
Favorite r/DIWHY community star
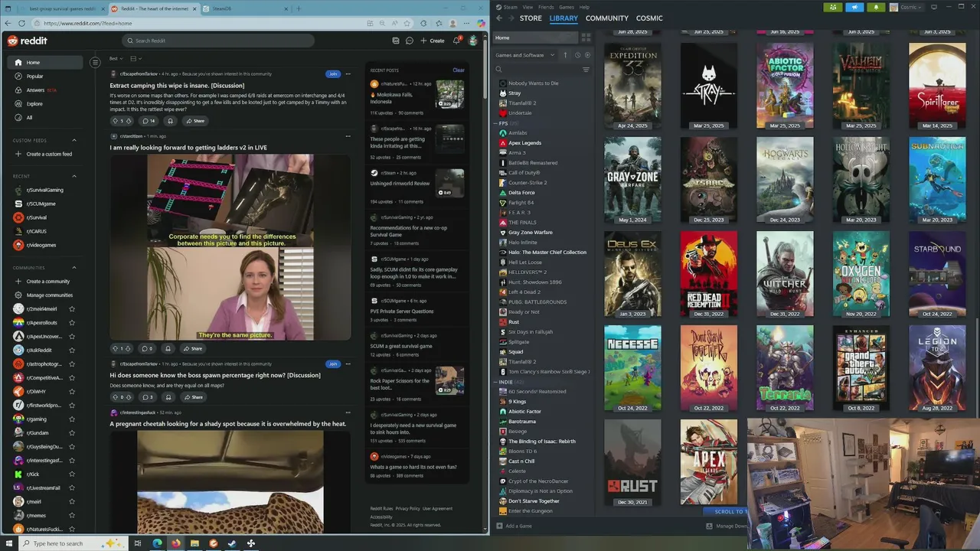point(72,392)
